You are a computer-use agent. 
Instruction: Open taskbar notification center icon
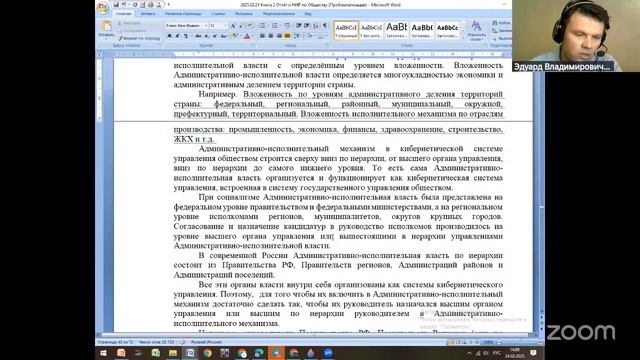pyautogui.click(x=533, y=353)
